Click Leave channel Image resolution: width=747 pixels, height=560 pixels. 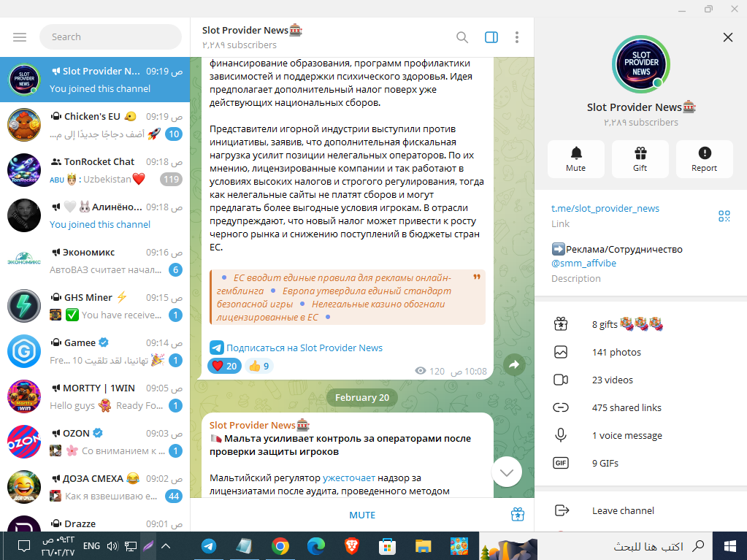coord(641,510)
